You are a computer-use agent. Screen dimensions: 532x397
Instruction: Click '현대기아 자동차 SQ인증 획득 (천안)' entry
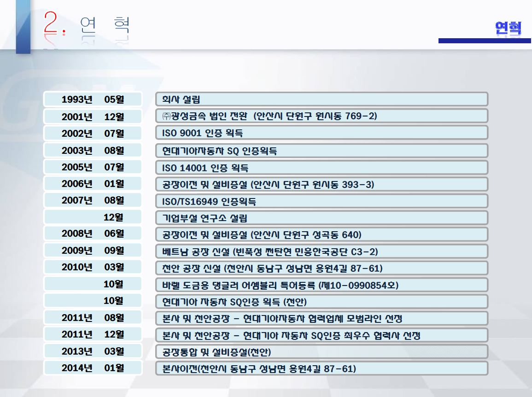(x=322, y=302)
